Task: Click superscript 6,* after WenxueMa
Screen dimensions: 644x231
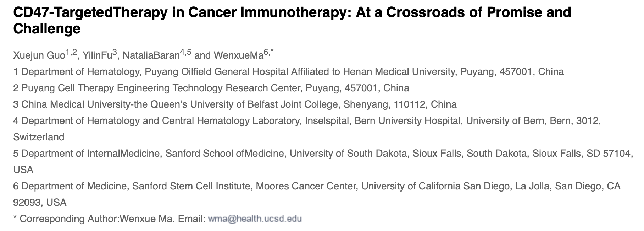Action: pyautogui.click(x=268, y=53)
